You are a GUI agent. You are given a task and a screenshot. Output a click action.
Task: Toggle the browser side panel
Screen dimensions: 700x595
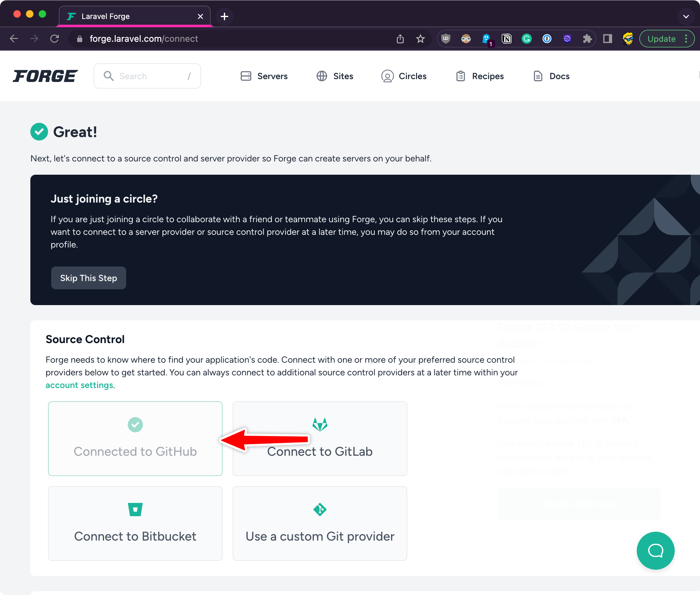point(607,39)
